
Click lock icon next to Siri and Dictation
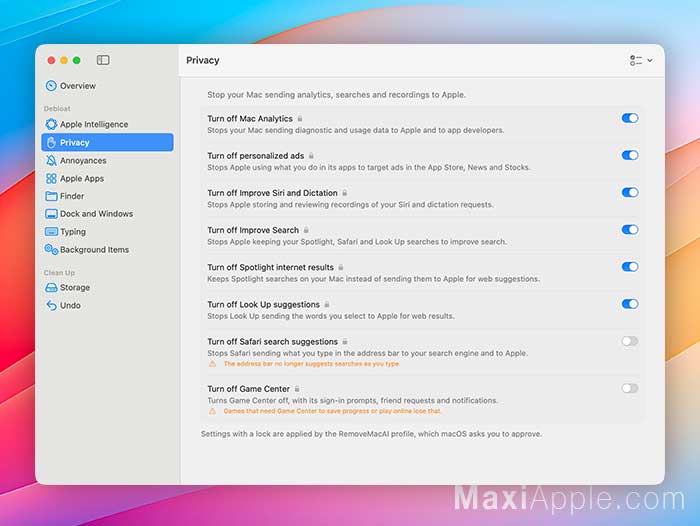[345, 193]
